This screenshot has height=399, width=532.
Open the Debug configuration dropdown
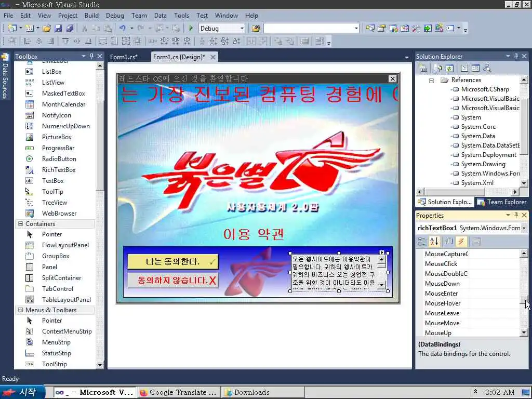coord(242,29)
